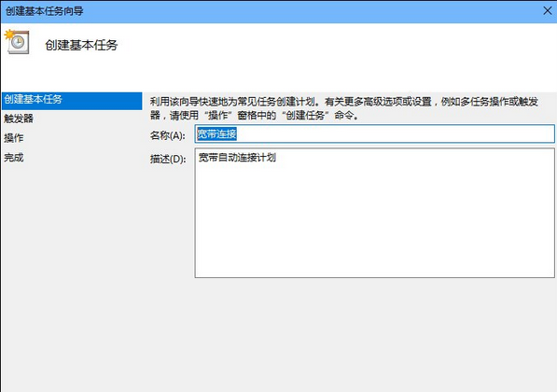The width and height of the screenshot is (557, 392).
Task: Close the 创建基本任务向导 dialog
Action: tap(548, 10)
